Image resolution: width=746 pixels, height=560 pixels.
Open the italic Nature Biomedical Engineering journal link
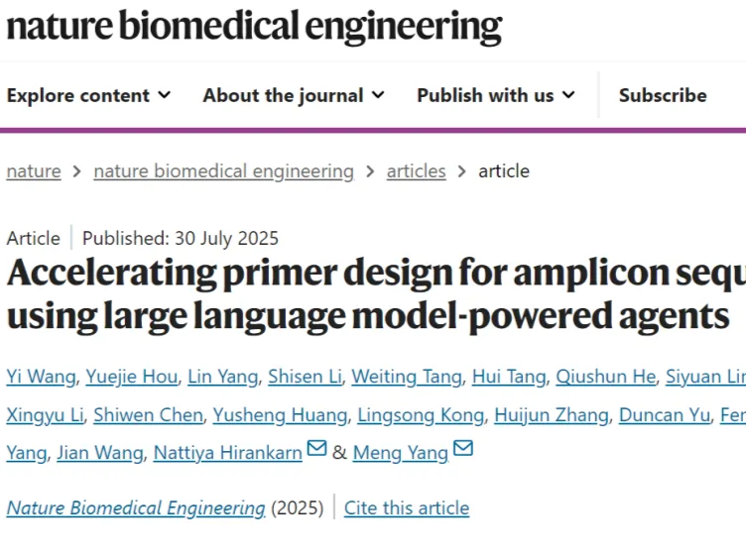pos(136,508)
